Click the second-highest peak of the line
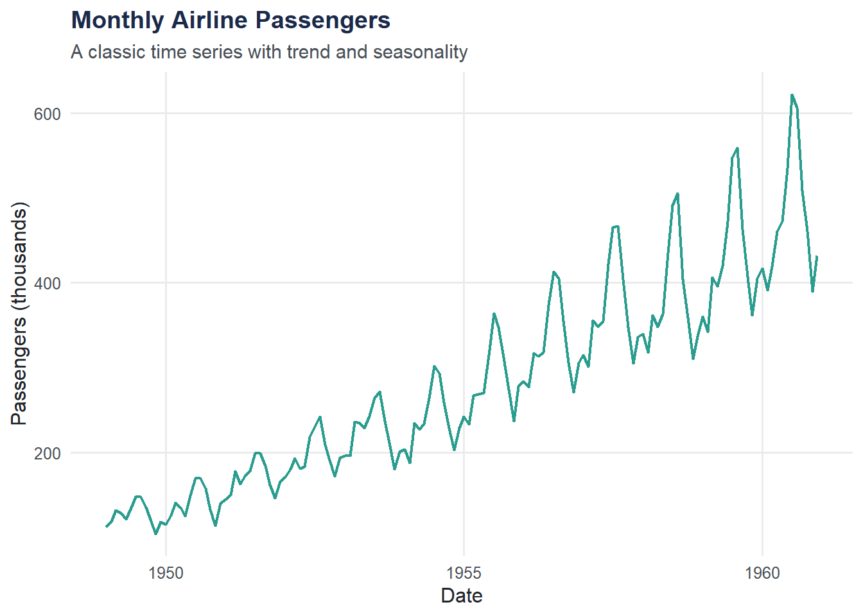 pos(737,148)
